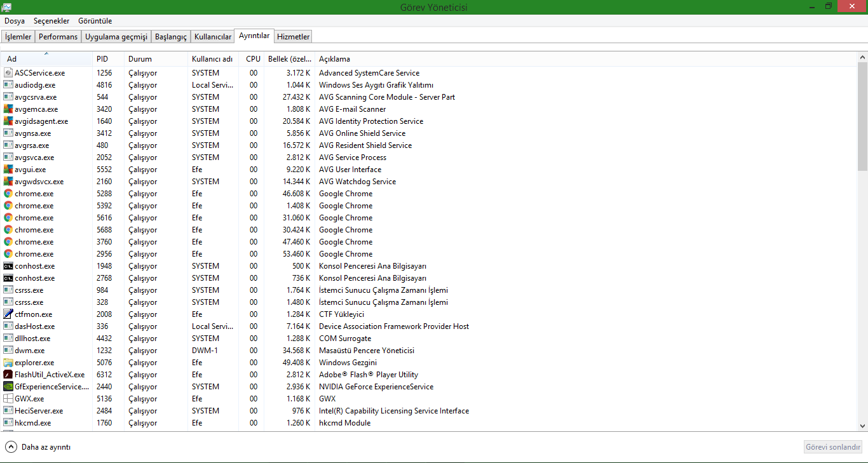Screen dimensions: 868x463
Task: Click the vertical scrollbar thumb
Action: click(862, 117)
